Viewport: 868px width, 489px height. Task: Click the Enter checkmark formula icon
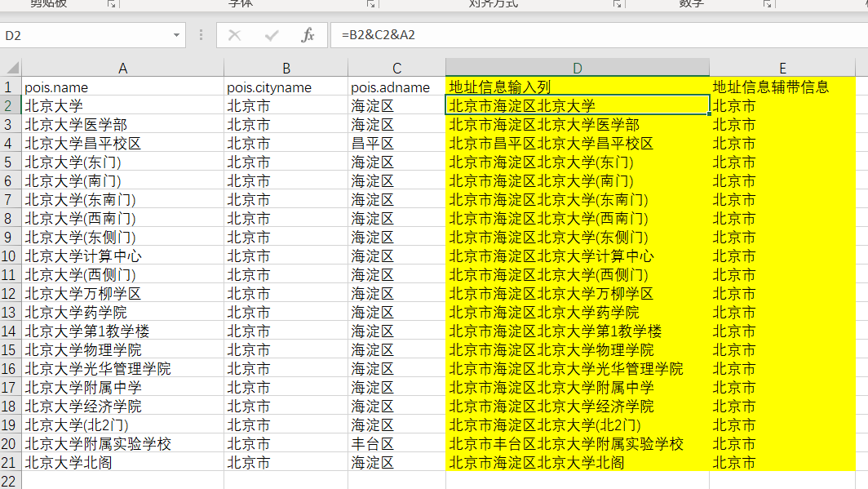click(271, 35)
